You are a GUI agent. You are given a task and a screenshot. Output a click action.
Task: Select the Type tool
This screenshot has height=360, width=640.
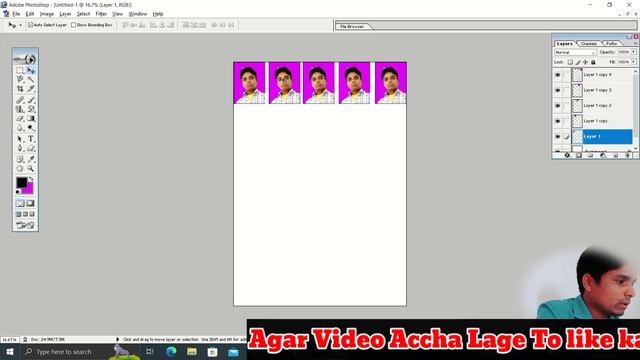(31, 139)
